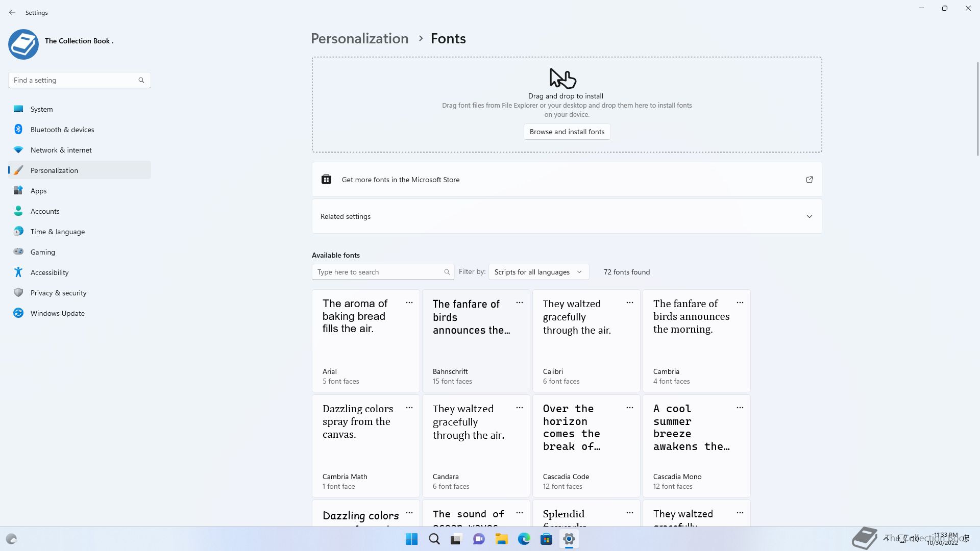Open more options for Cambria font card
This screenshot has height=551, width=980.
[740, 303]
